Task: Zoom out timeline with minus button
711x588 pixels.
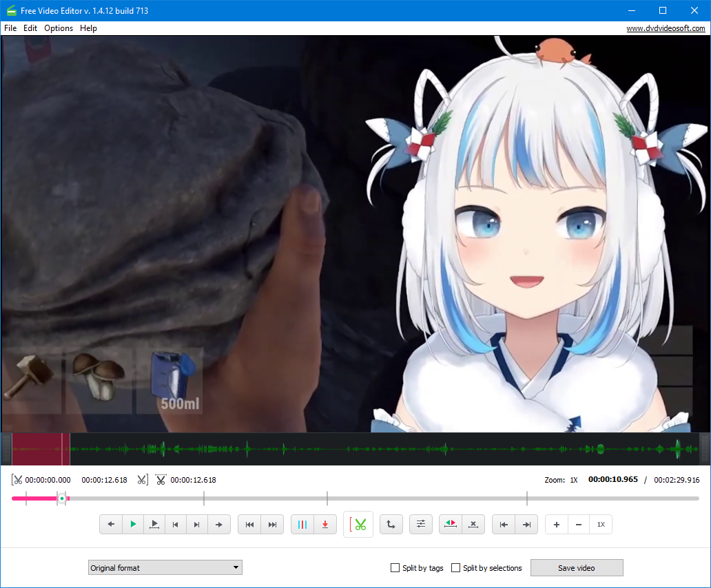Action: tap(578, 525)
